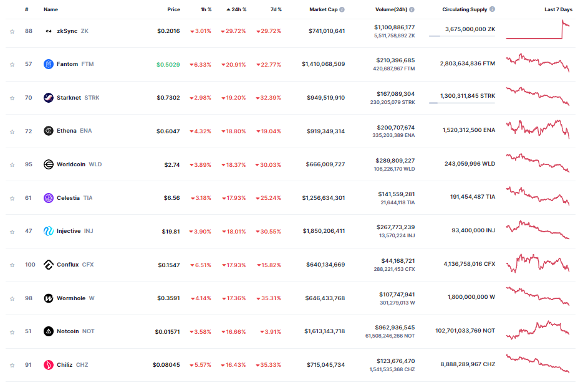
Task: Toggle the watchlist star for Fantom
Action: pos(12,64)
